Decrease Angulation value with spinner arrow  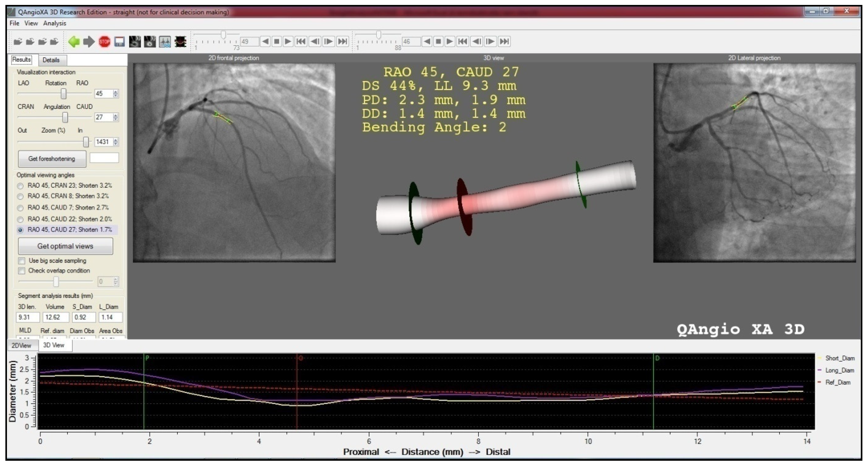coord(116,119)
